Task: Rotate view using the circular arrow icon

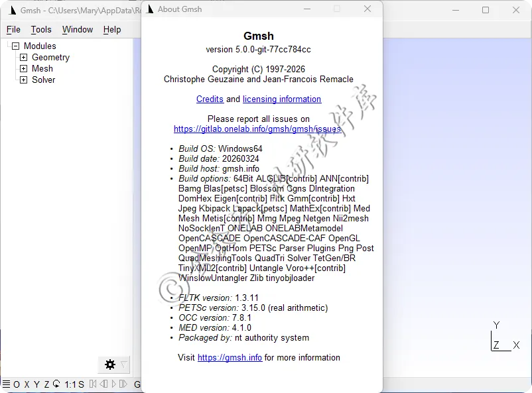Action: (x=56, y=384)
